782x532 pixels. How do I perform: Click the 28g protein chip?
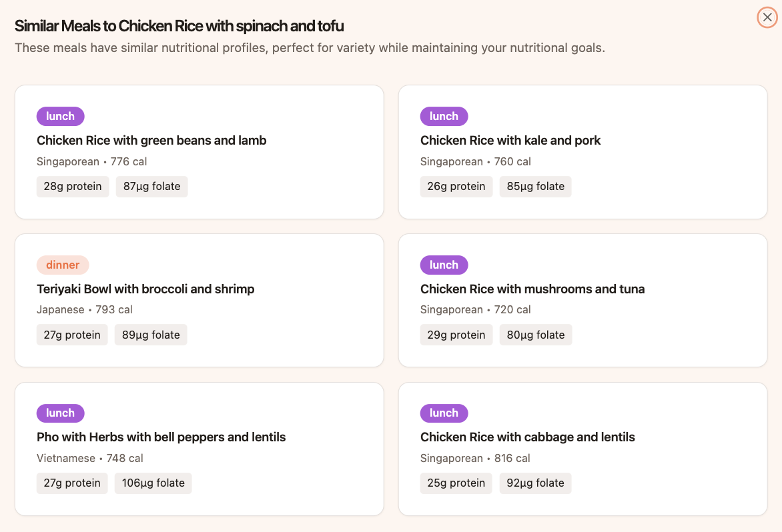[x=73, y=187]
